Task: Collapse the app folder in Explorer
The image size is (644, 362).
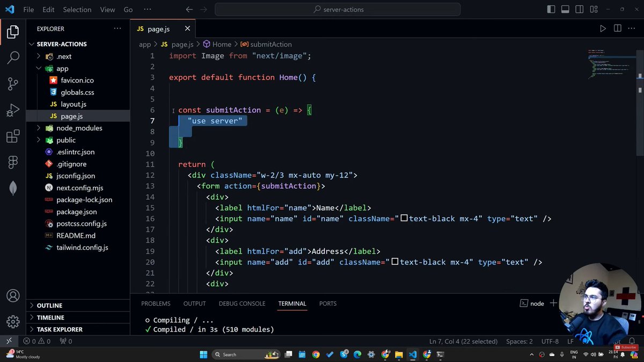Action: coord(38,68)
